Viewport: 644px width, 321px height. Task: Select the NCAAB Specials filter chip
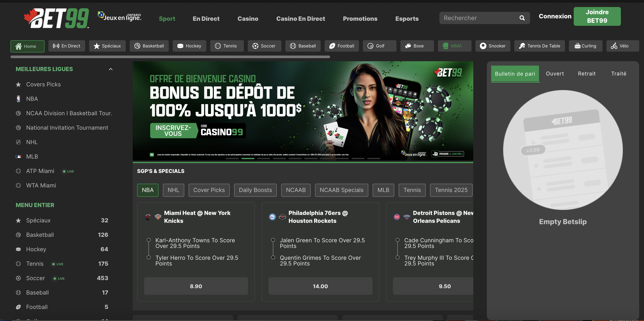(341, 190)
